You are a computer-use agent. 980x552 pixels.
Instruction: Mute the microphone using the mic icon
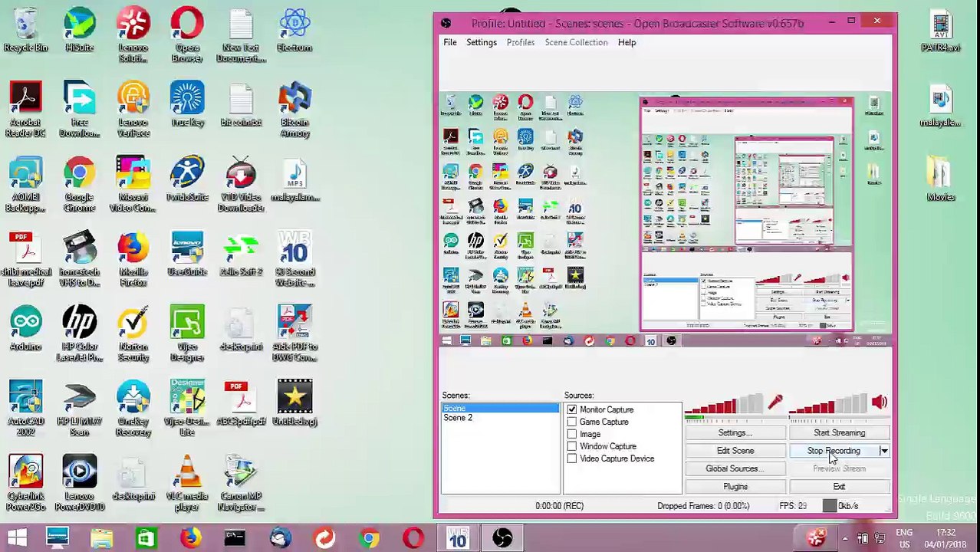click(x=775, y=402)
